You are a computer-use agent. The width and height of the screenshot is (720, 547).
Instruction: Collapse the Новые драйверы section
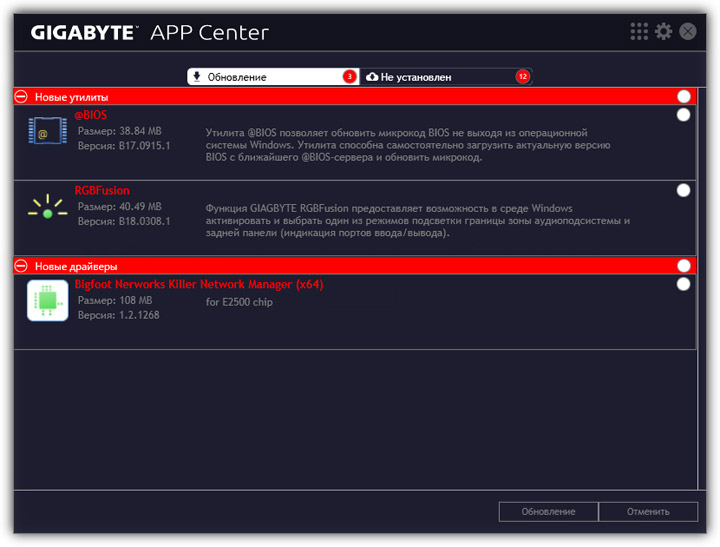coord(22,266)
